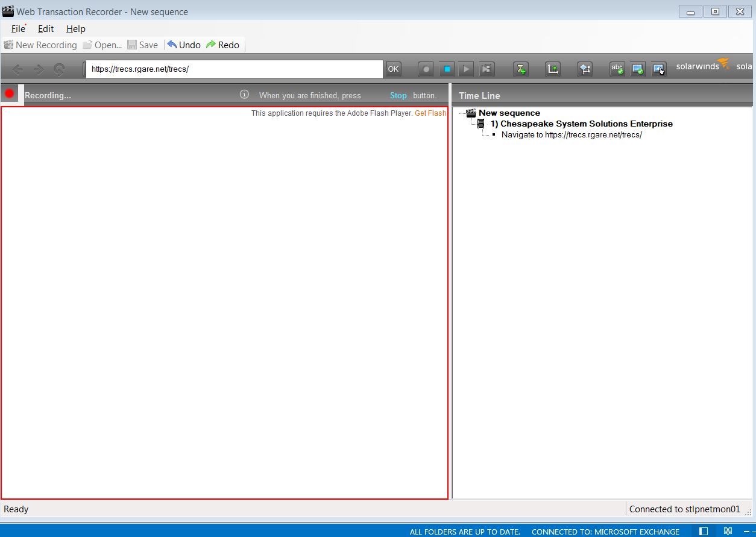Click the normal view icon in bottom bar

pyautogui.click(x=704, y=532)
